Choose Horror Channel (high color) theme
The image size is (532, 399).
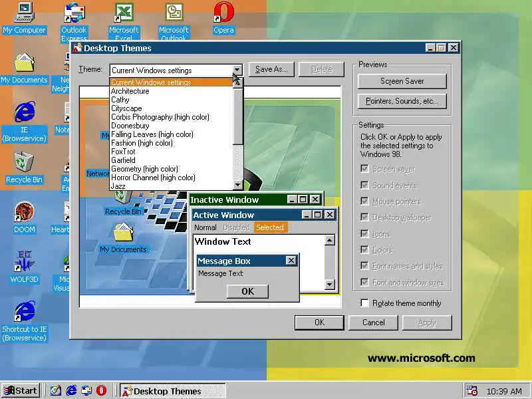[x=172, y=178]
